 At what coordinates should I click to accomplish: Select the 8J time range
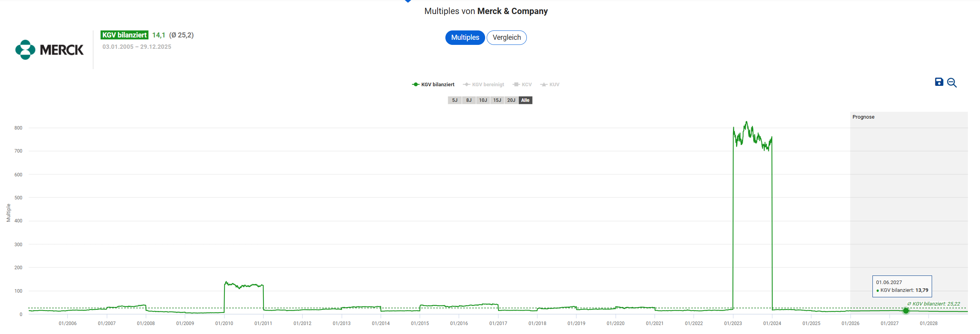[x=469, y=100]
